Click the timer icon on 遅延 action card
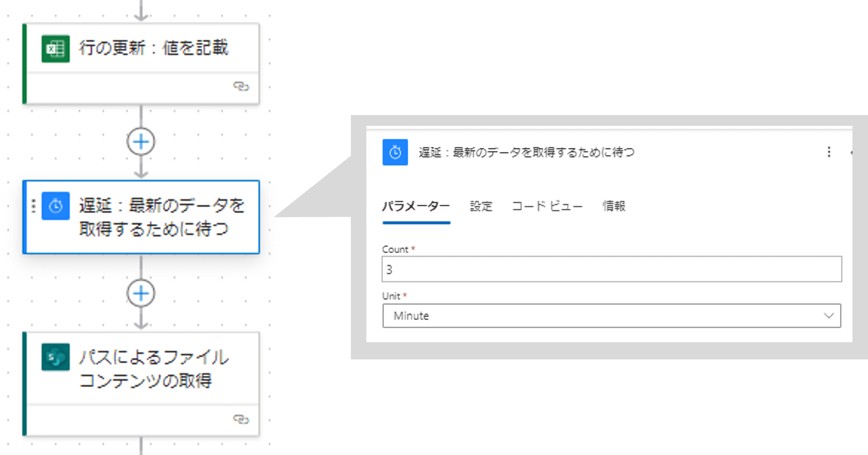The width and height of the screenshot is (868, 455). [55, 206]
